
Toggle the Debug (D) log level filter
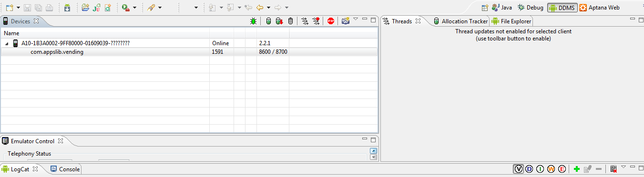pos(529,169)
